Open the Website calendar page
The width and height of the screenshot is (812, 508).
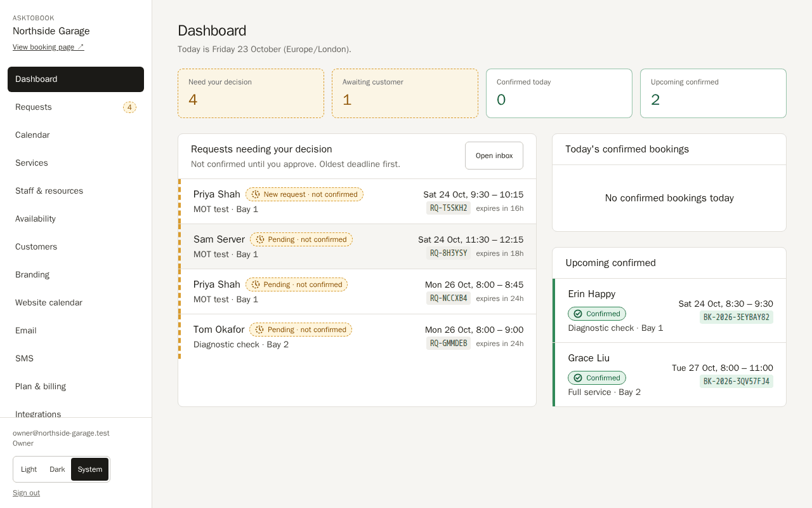(x=75, y=303)
